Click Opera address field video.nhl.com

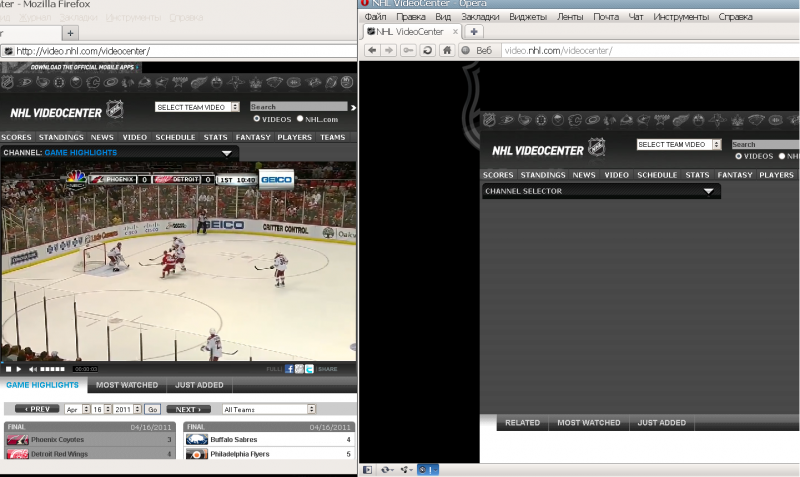(649, 50)
